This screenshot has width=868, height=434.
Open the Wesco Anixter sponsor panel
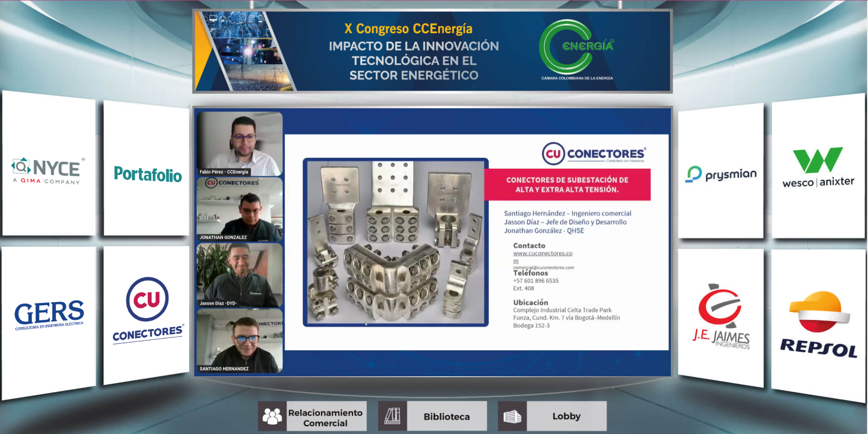click(818, 167)
